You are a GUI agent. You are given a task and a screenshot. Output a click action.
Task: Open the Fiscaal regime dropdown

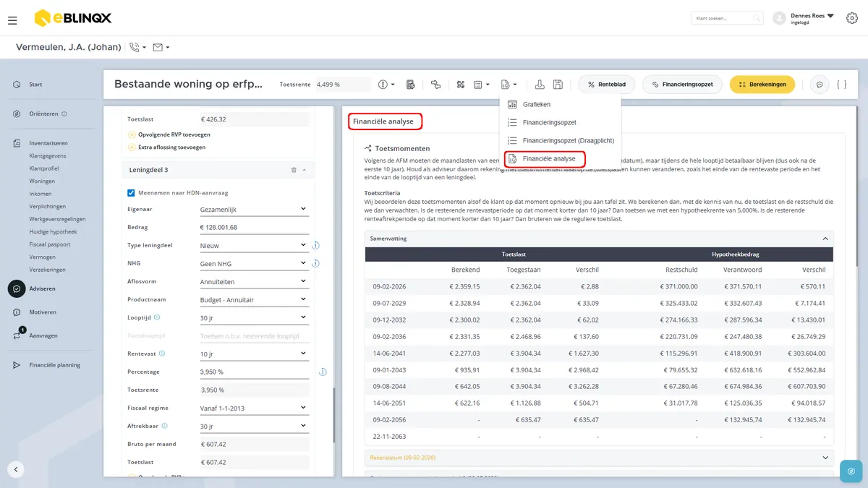click(254, 408)
